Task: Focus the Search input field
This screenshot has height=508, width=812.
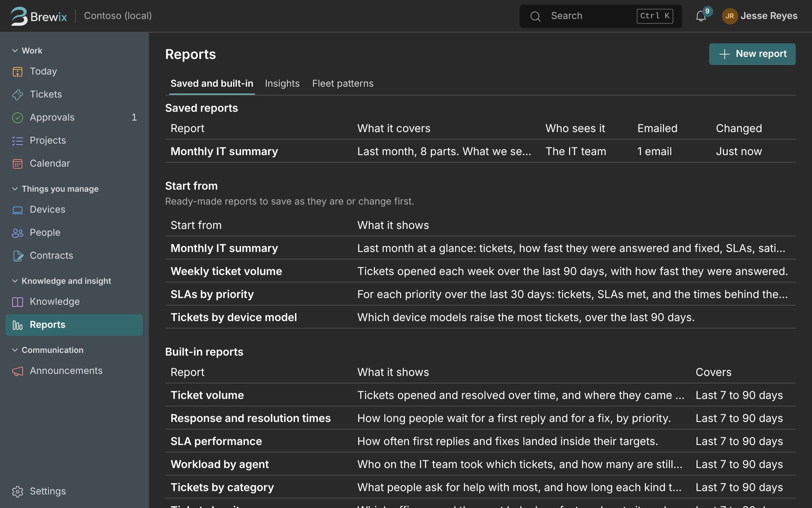Action: pyautogui.click(x=601, y=16)
